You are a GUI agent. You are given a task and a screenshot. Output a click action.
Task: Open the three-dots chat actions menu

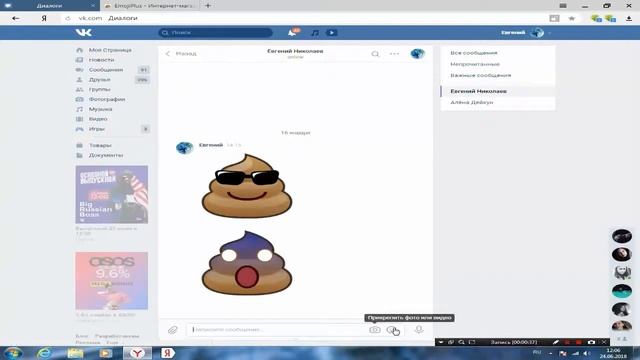coord(394,54)
